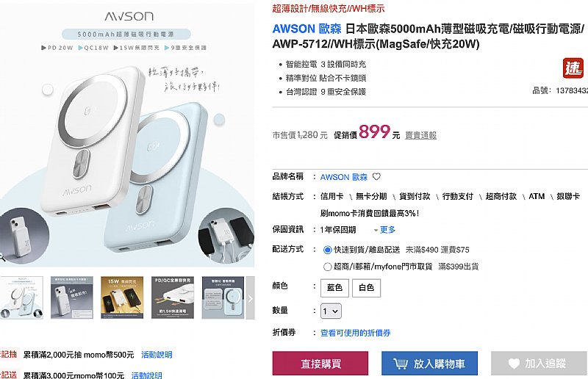Click the 直接購買 buy now button
This screenshot has width=588, height=379.
point(320,364)
